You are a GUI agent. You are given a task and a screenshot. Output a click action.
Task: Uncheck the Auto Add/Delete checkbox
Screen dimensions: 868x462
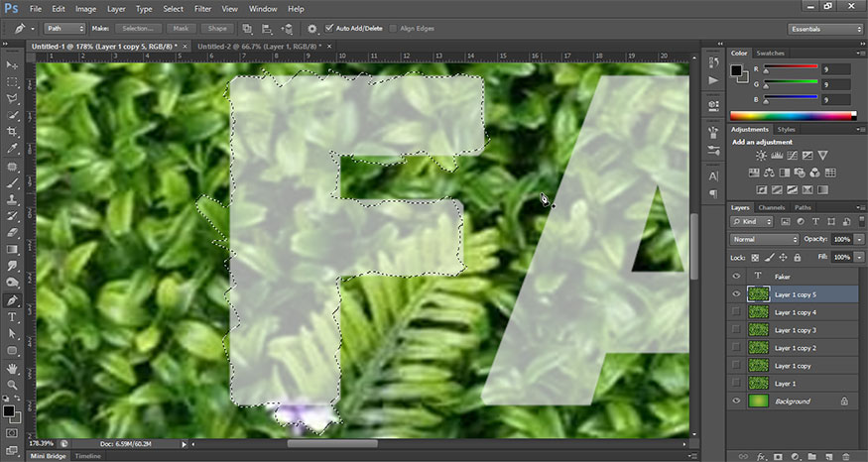click(x=330, y=29)
